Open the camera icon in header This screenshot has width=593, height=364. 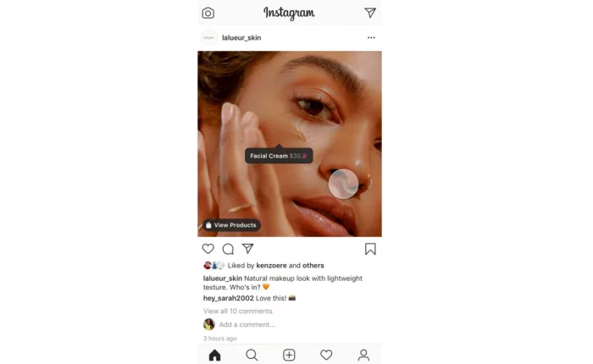tap(208, 14)
